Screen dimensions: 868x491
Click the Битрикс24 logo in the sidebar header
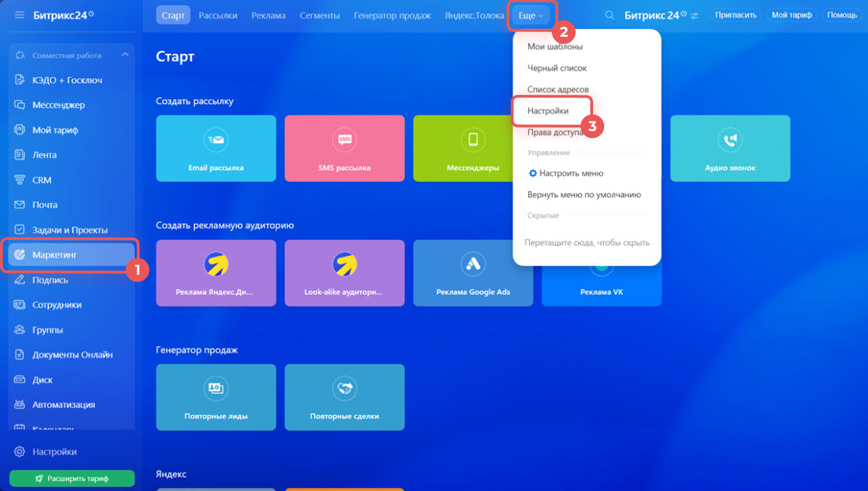pos(63,15)
